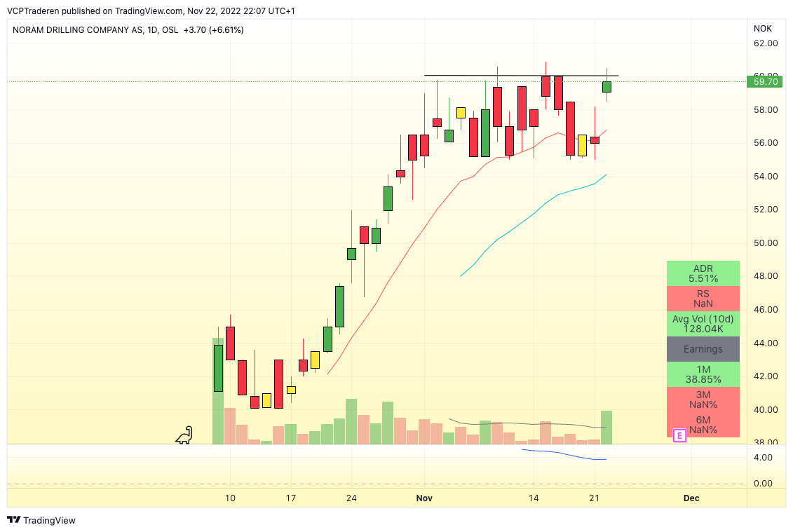The image size is (793, 532).
Task: Click the date 14 on the time axis
Action: coord(534,498)
